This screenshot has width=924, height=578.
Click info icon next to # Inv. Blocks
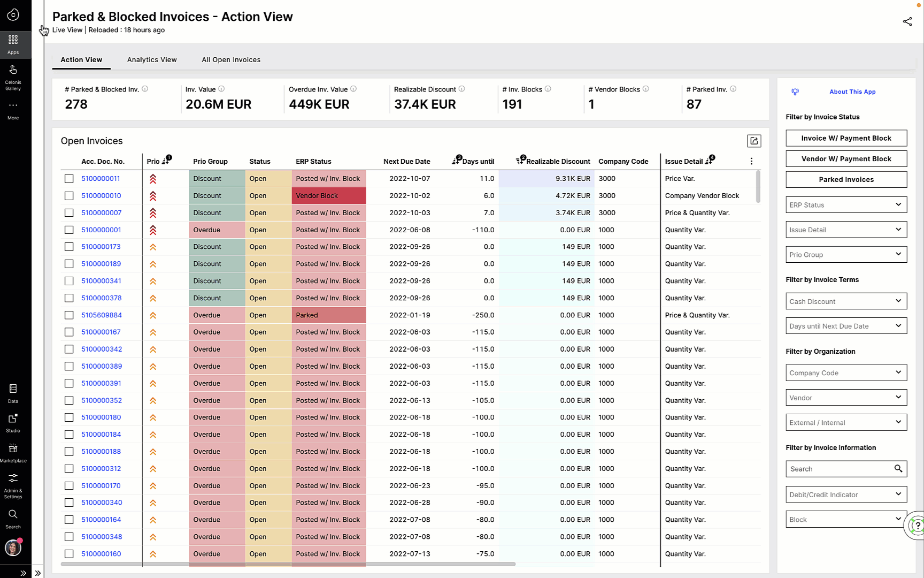click(x=548, y=89)
